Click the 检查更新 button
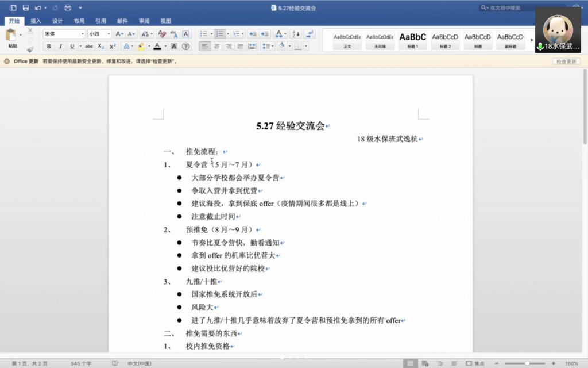The image size is (588, 368). click(566, 61)
